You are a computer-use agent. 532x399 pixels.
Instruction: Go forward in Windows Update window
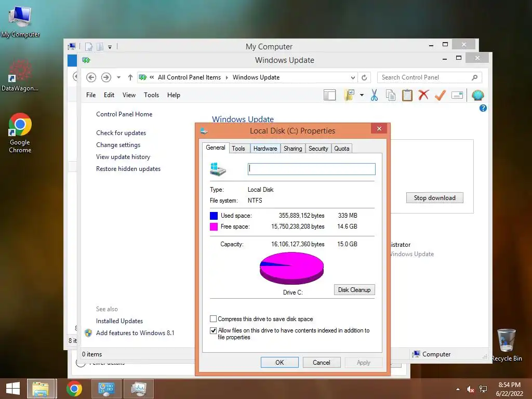pyautogui.click(x=106, y=77)
